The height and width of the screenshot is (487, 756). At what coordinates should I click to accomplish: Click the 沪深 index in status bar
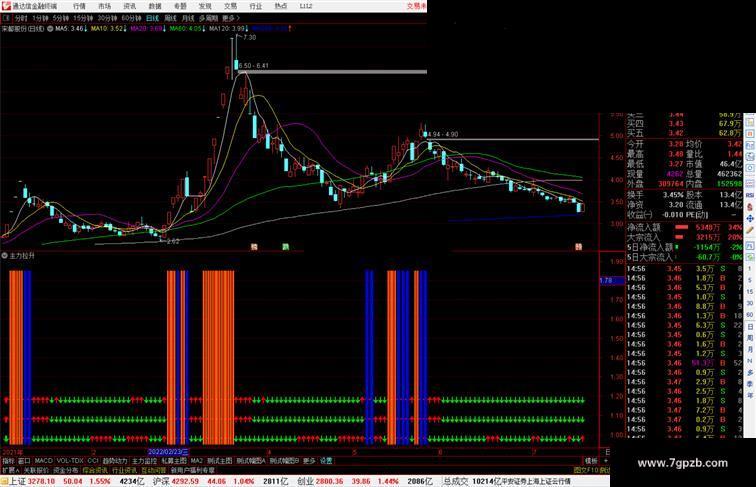coord(161,481)
